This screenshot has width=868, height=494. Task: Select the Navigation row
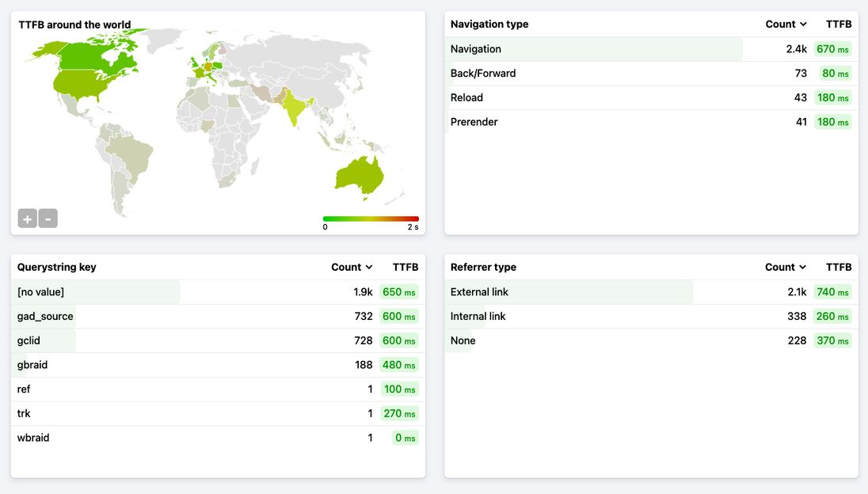pos(476,49)
